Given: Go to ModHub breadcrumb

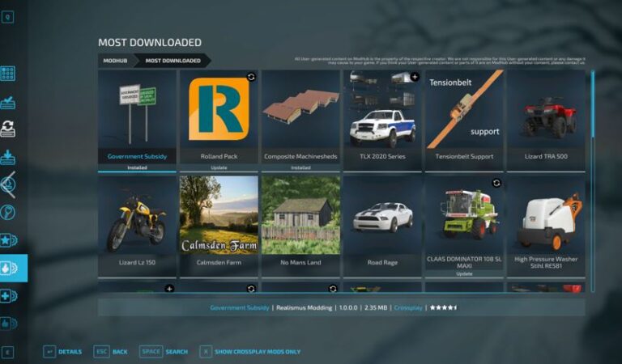Looking at the screenshot, I should point(116,61).
